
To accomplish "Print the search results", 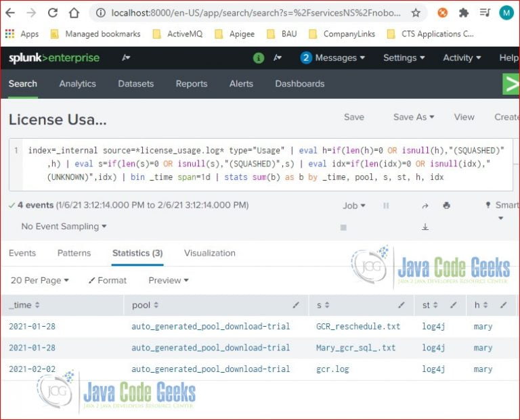I will [446, 206].
